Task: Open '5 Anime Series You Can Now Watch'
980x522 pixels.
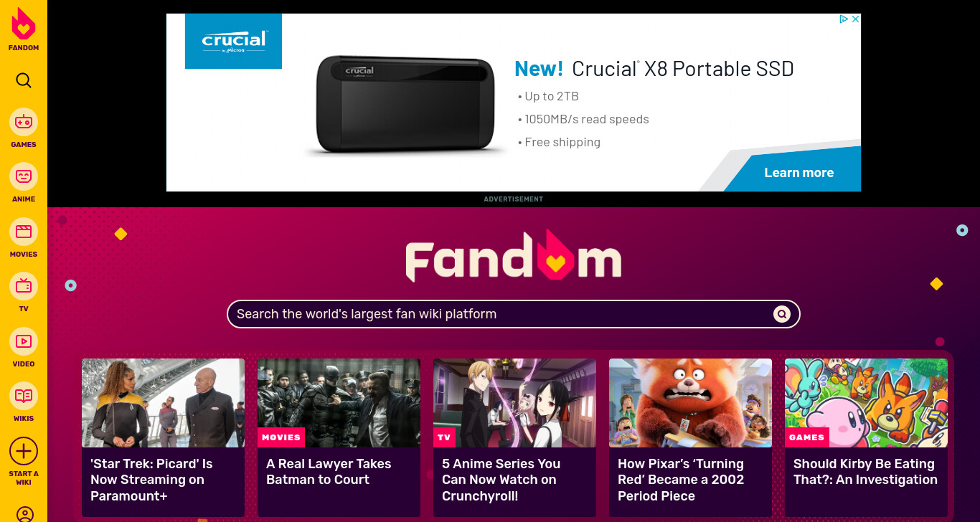Action: point(501,480)
